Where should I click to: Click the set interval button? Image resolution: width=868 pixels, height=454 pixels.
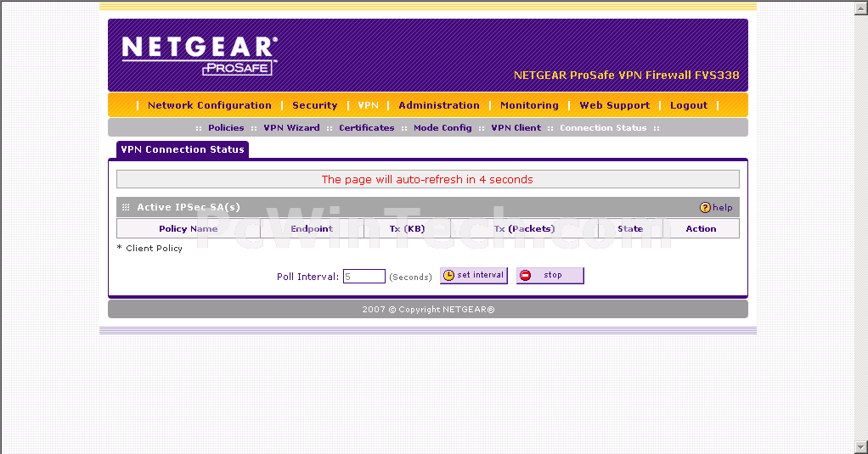(474, 276)
